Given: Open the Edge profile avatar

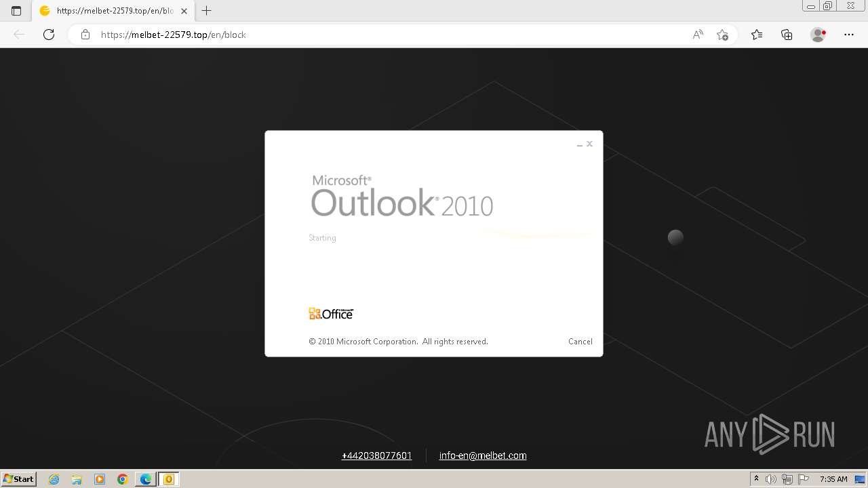Looking at the screenshot, I should (x=818, y=35).
